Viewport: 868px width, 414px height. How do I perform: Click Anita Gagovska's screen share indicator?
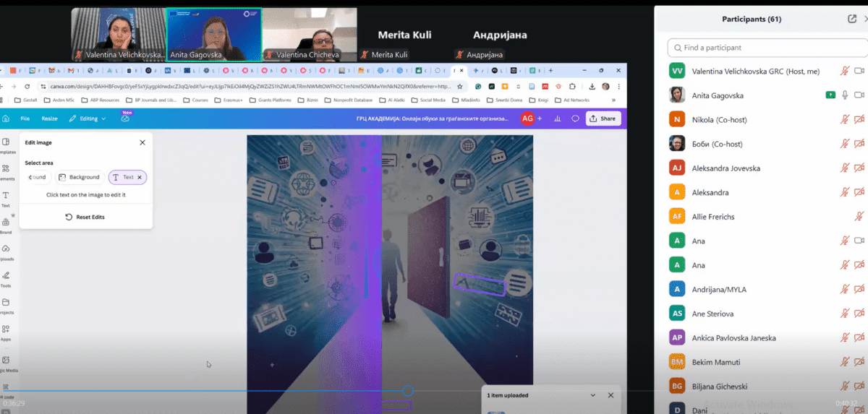(x=831, y=95)
